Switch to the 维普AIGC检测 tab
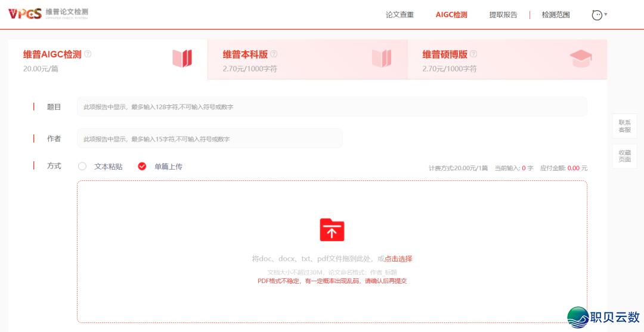Image resolution: width=644 pixels, height=332 pixels. (x=108, y=60)
